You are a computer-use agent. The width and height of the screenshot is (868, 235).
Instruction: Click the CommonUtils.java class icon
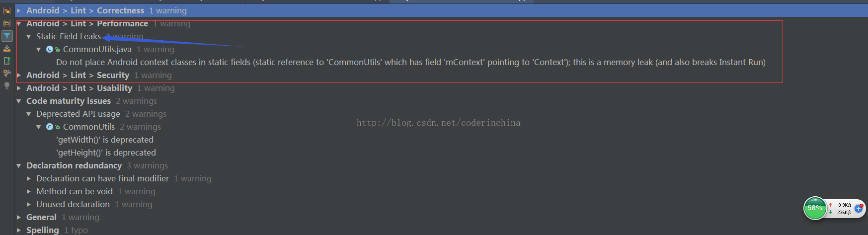(50, 49)
